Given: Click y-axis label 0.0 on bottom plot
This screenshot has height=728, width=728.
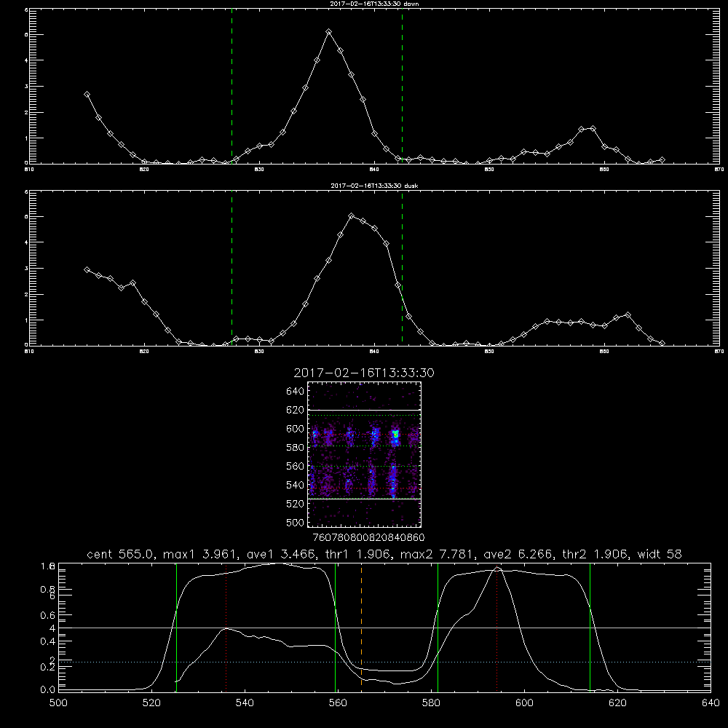Looking at the screenshot, I should 48,690.
